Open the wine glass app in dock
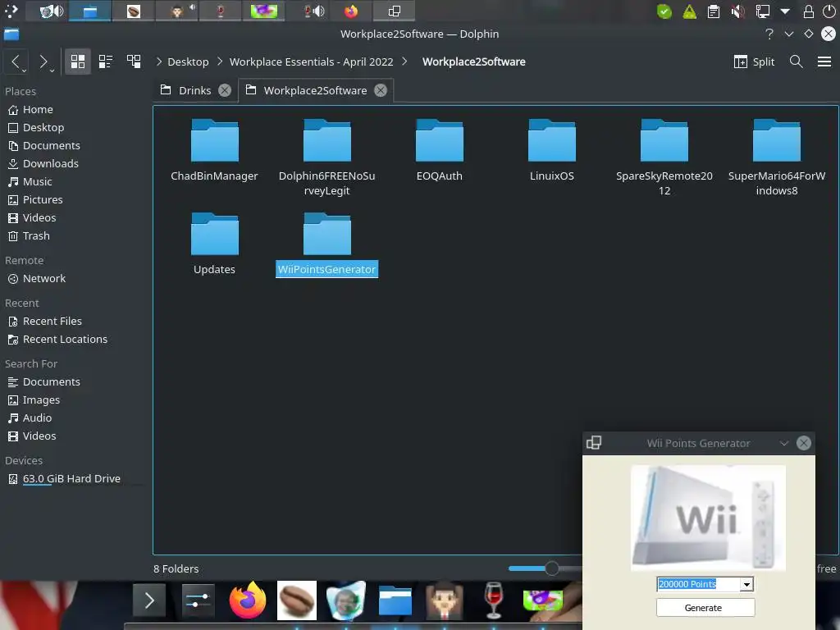The height and width of the screenshot is (630, 840). tap(493, 600)
